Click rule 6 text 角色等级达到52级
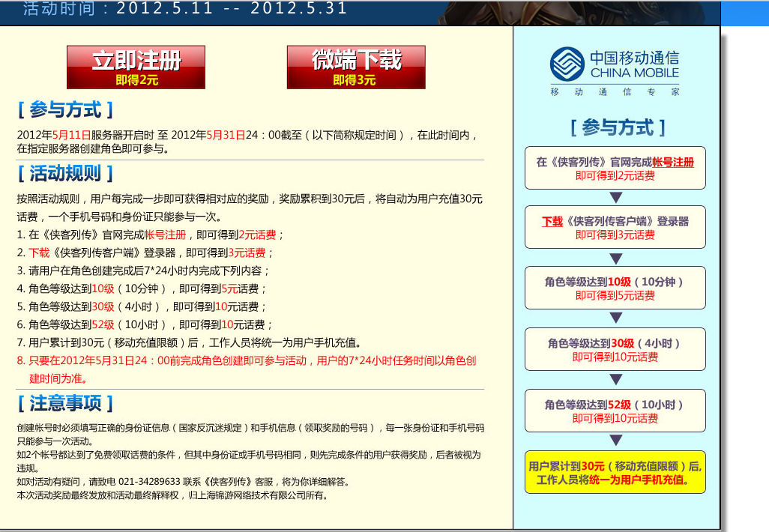Image resolution: width=769 pixels, height=532 pixels. pyautogui.click(x=144, y=324)
